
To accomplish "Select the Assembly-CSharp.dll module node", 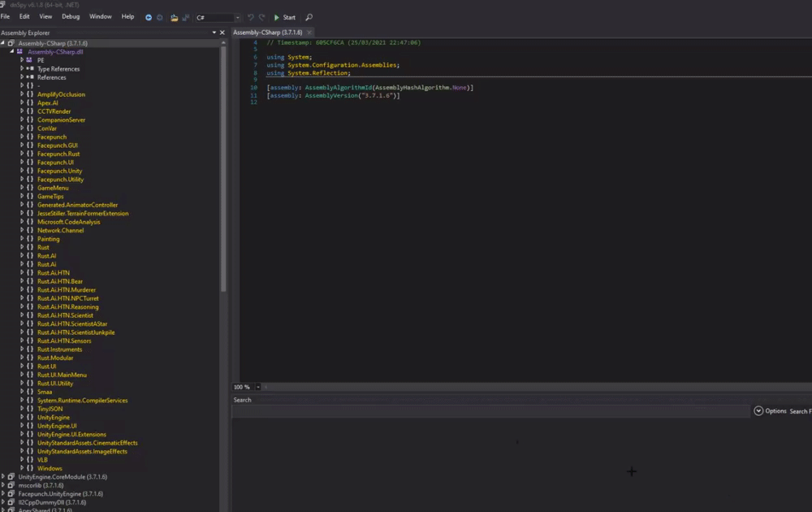I will tap(55, 52).
